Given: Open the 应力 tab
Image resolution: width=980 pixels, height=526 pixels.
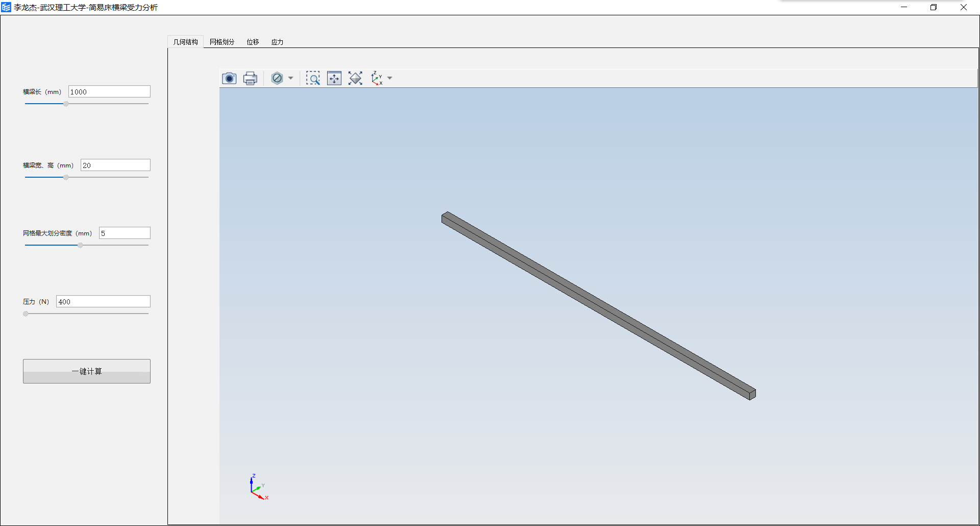Looking at the screenshot, I should 277,42.
